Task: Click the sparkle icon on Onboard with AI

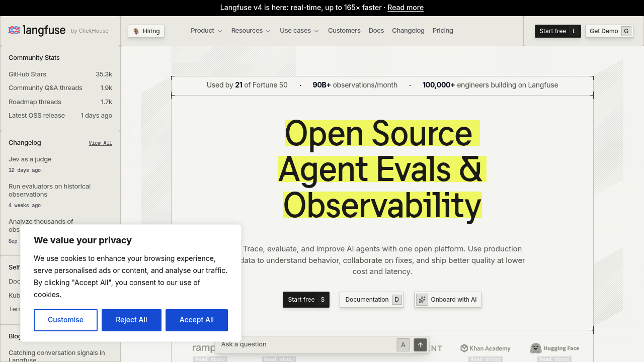Action: pos(422,300)
